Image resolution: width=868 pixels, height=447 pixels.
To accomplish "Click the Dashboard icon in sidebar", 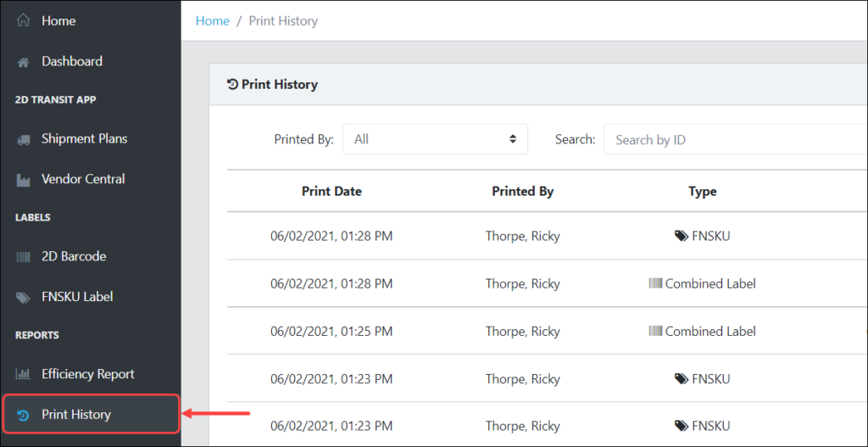I will pyautogui.click(x=23, y=62).
